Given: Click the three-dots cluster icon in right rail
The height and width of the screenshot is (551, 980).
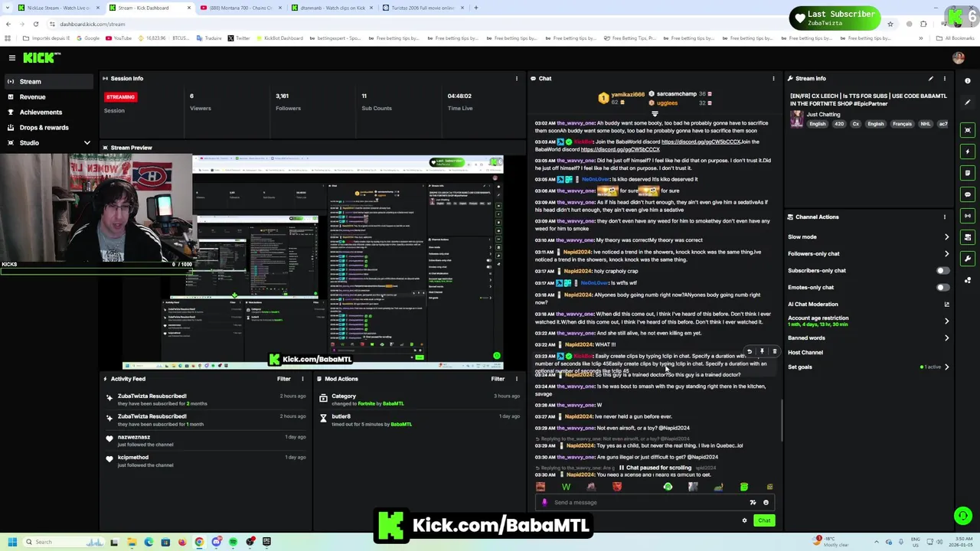Looking at the screenshot, I should (968, 280).
